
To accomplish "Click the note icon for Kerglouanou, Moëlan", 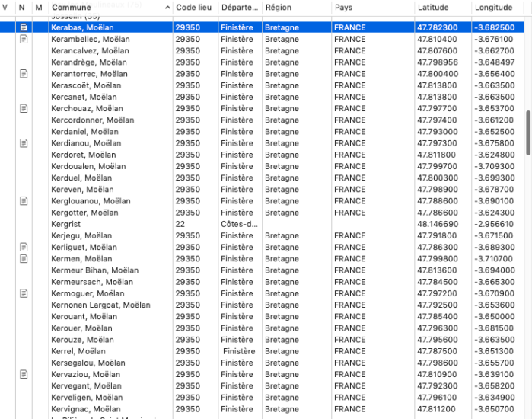I will click(x=24, y=201).
